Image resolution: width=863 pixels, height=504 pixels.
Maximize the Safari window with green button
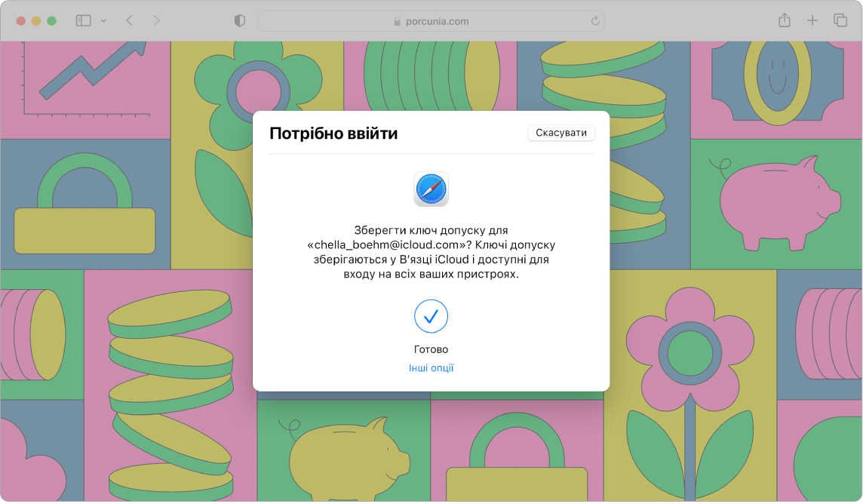[x=52, y=21]
